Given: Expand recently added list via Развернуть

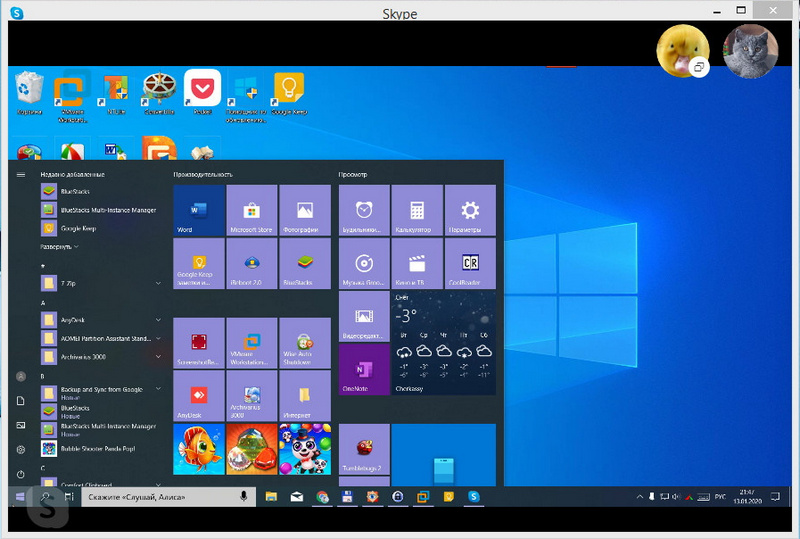Looking at the screenshot, I should tap(60, 247).
